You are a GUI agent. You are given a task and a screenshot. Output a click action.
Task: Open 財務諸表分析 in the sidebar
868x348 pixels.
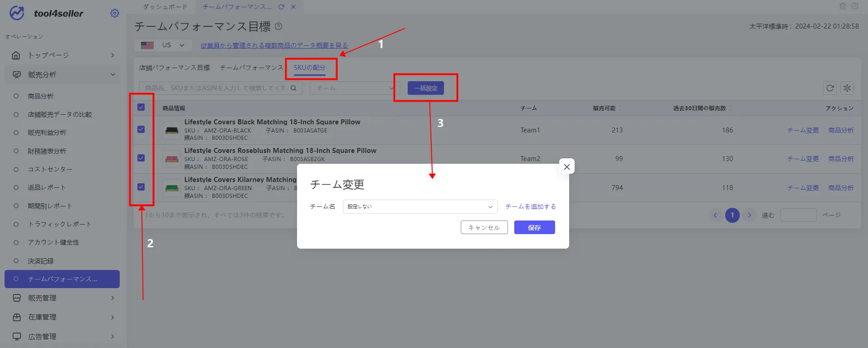coord(47,151)
